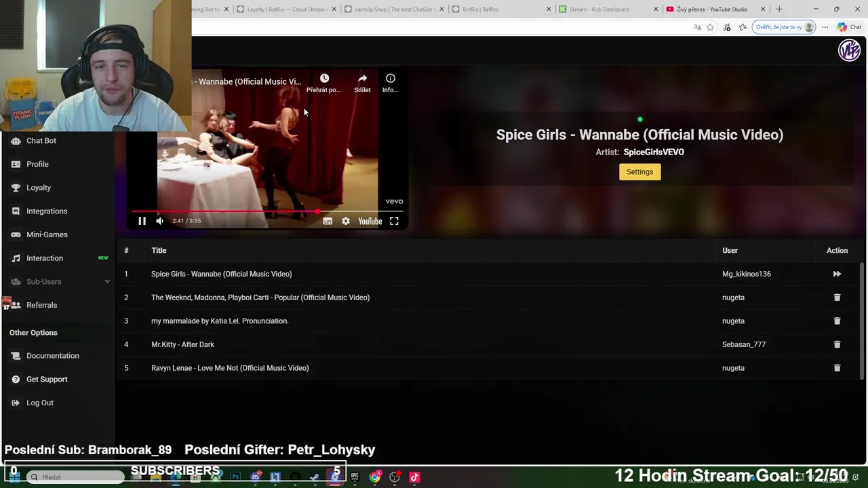Click Get Support link
Image resolution: width=868 pixels, height=488 pixels.
click(x=47, y=380)
